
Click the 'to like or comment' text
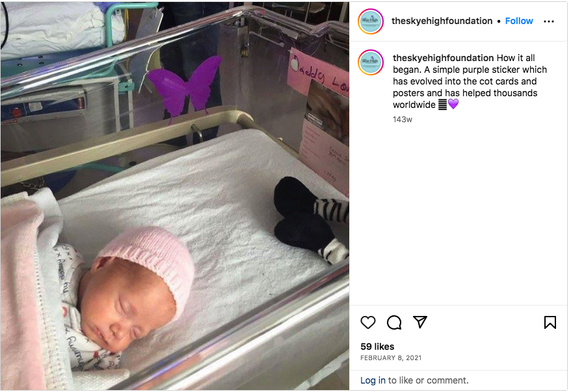428,380
